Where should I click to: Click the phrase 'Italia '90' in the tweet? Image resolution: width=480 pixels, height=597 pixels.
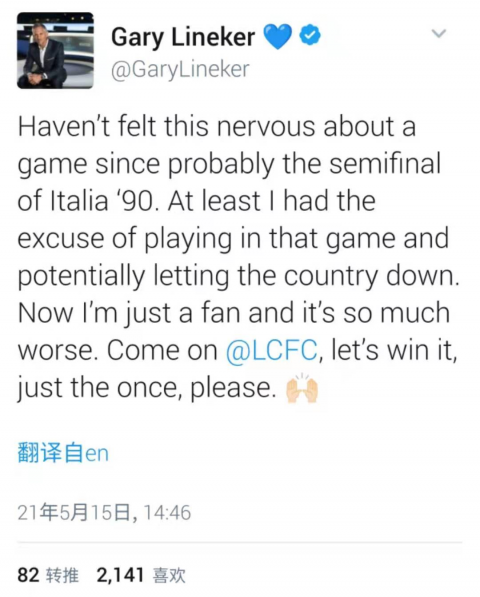coord(103,201)
